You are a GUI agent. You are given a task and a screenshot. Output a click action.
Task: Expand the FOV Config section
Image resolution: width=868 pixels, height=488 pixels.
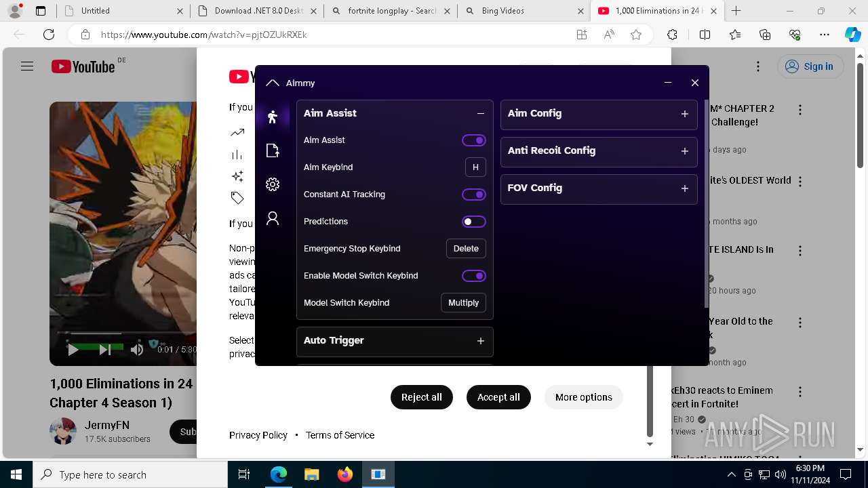pos(685,188)
